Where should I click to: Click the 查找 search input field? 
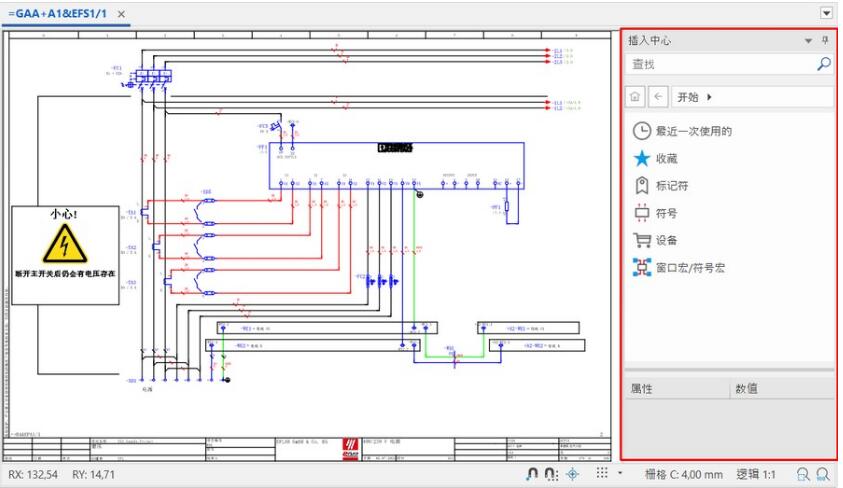pos(720,64)
